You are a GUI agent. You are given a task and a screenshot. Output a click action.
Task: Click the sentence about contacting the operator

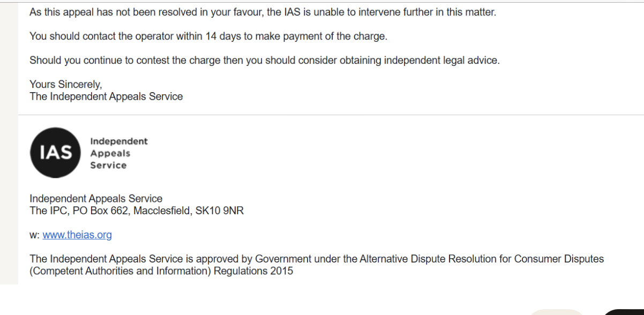tap(208, 36)
